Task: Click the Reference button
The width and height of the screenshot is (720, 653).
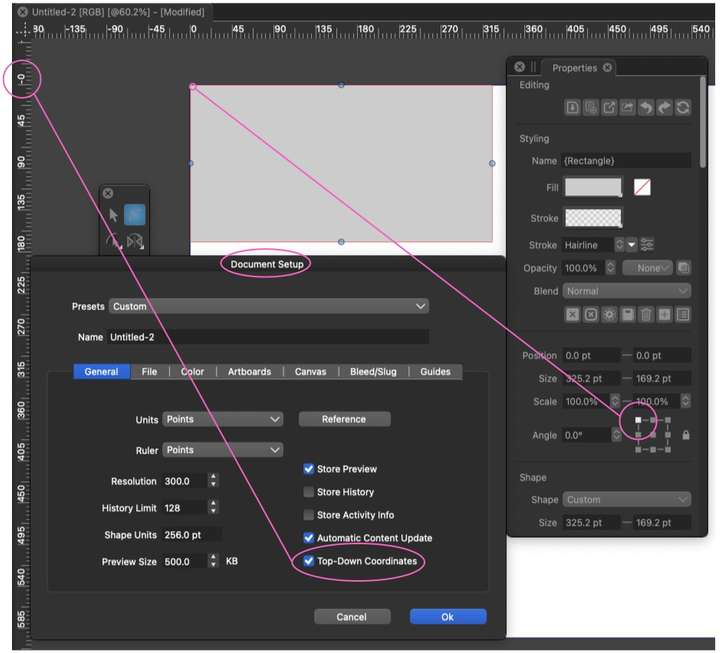Action: tap(344, 419)
